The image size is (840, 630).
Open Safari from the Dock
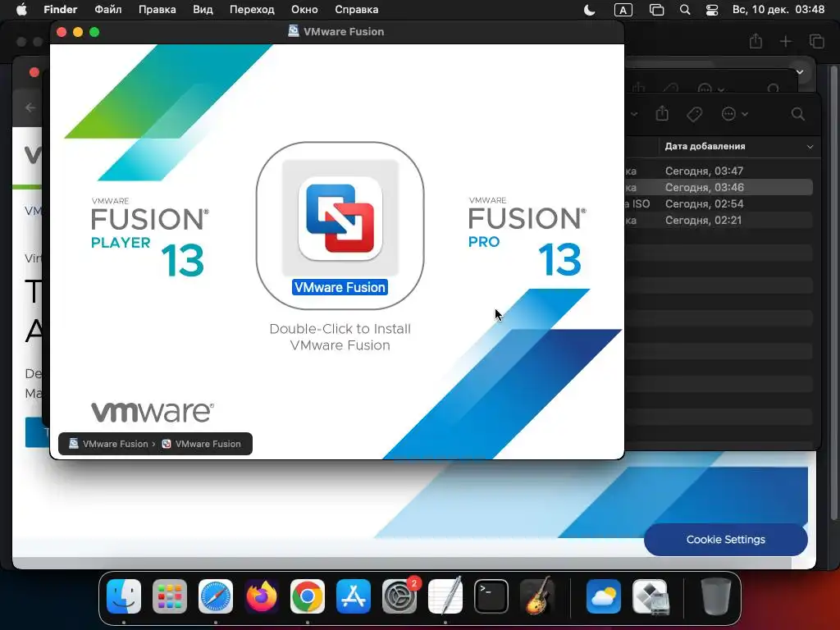point(216,596)
